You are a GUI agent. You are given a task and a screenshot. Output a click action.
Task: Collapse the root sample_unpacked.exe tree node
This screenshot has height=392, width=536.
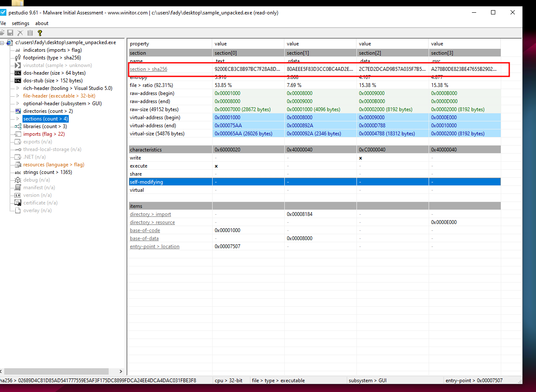(3, 42)
